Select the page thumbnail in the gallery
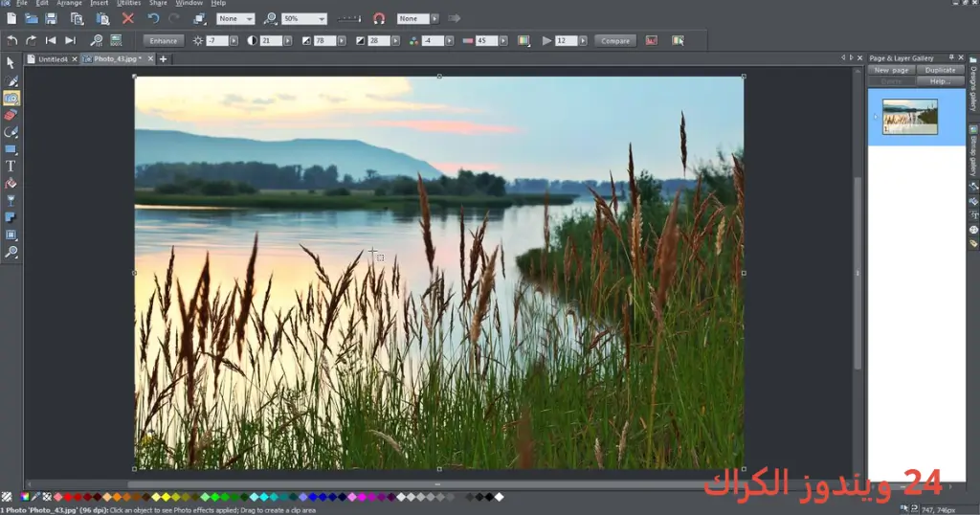Screen dimensions: 980x515 point(909,117)
